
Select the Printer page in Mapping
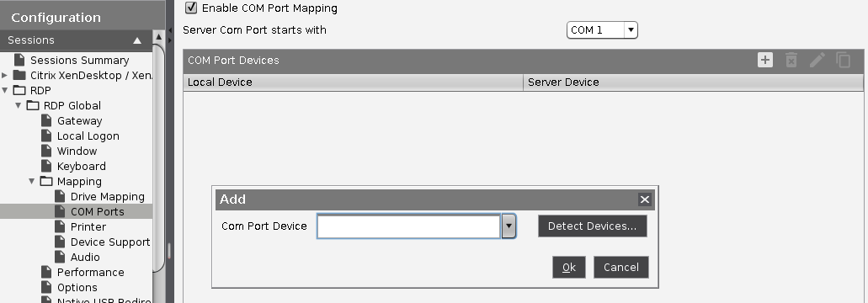(x=88, y=226)
